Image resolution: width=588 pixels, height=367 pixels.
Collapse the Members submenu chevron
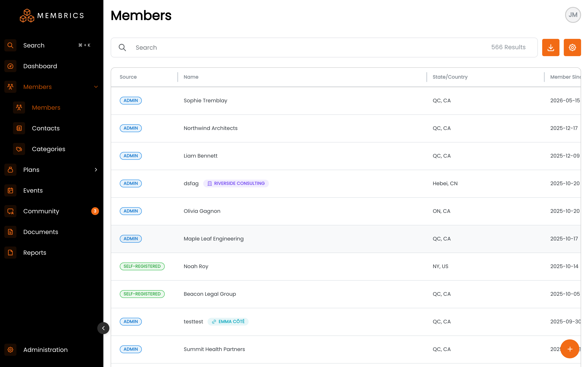click(x=96, y=87)
